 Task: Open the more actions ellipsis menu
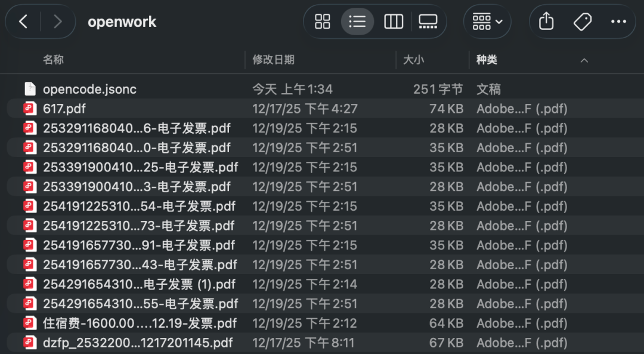[618, 22]
